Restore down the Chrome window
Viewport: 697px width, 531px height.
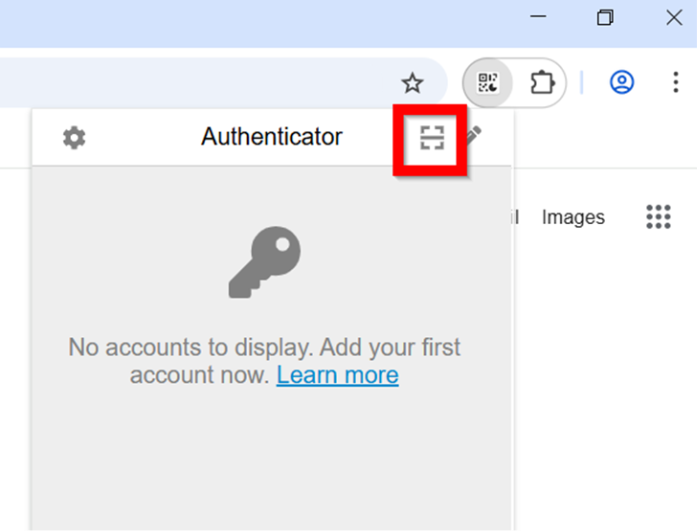click(x=605, y=18)
